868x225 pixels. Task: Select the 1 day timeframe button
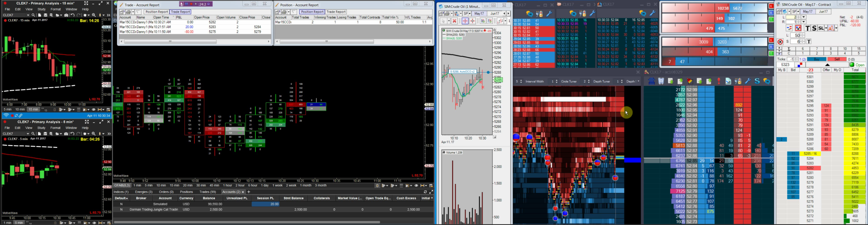[x=264, y=185]
